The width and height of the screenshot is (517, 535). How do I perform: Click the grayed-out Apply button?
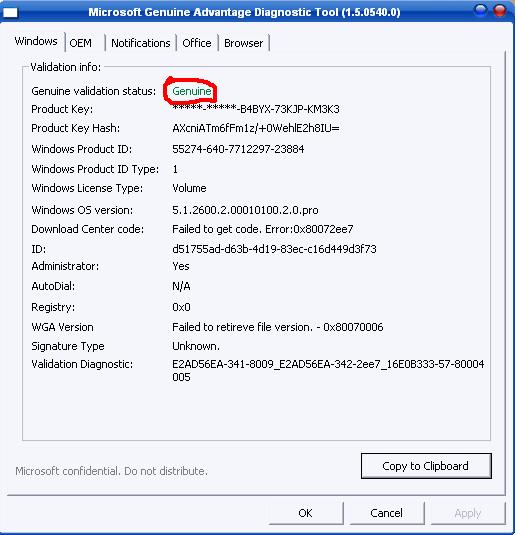pyautogui.click(x=468, y=513)
